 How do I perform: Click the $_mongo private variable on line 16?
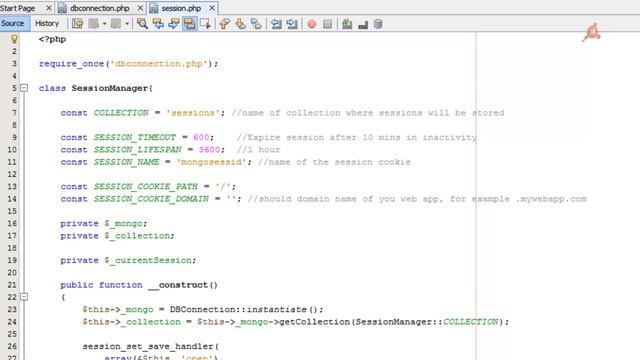124,223
